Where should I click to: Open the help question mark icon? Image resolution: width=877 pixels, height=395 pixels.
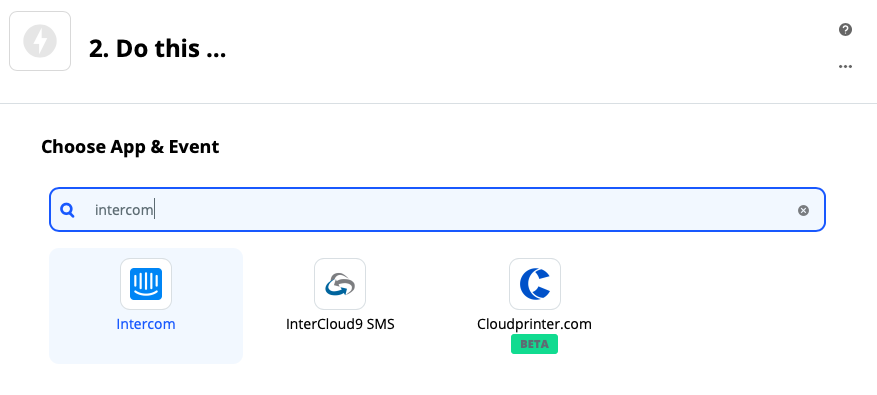coord(845,30)
